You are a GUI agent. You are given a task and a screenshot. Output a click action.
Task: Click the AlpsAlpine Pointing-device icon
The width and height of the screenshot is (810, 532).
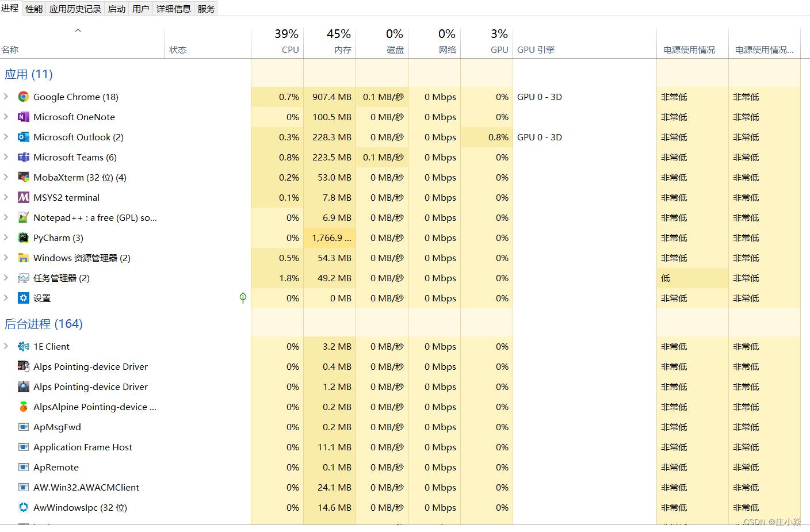click(23, 407)
